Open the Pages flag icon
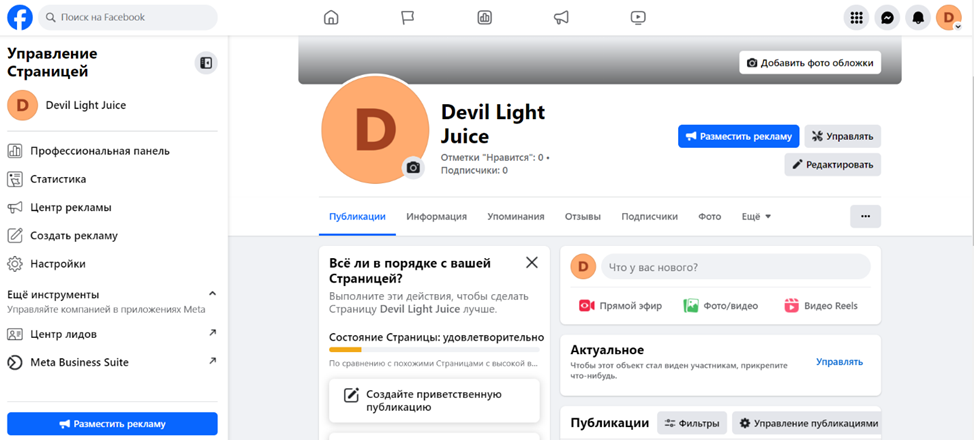 pyautogui.click(x=407, y=17)
